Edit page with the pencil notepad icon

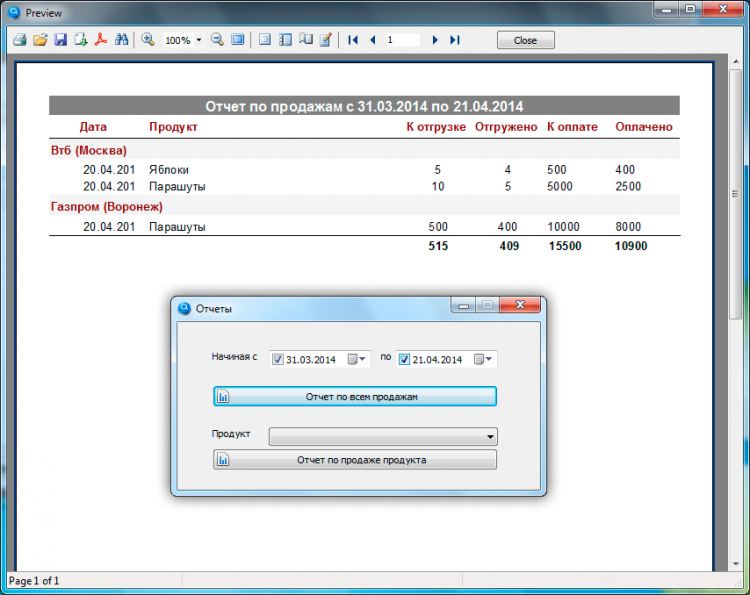(326, 40)
